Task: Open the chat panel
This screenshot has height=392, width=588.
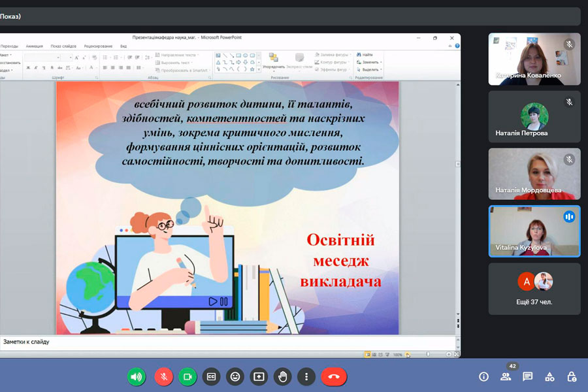Action: (528, 377)
